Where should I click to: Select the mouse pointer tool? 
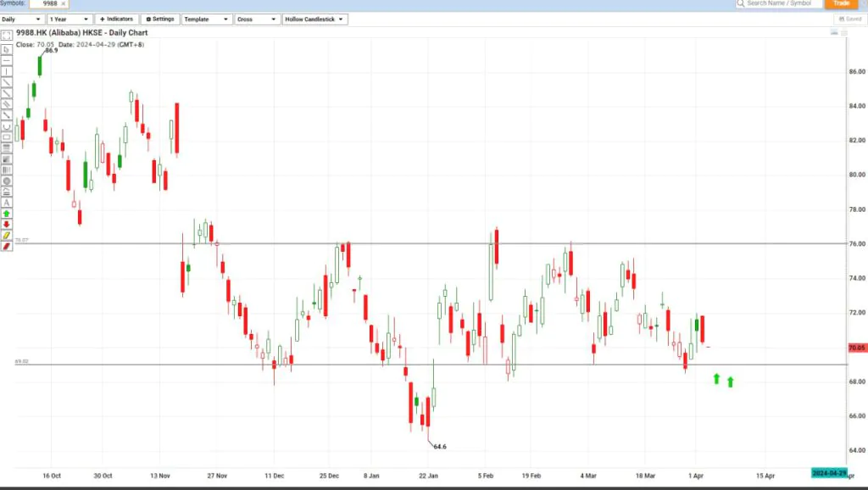click(7, 49)
